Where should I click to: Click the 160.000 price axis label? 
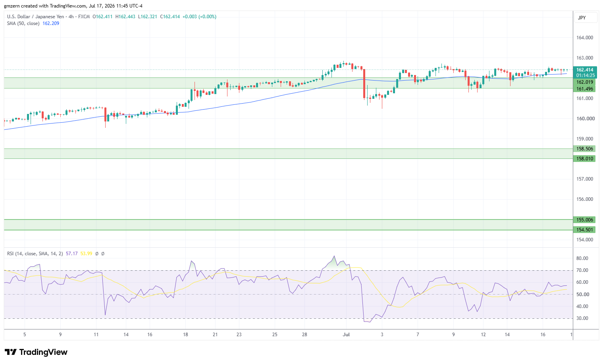[585, 119]
